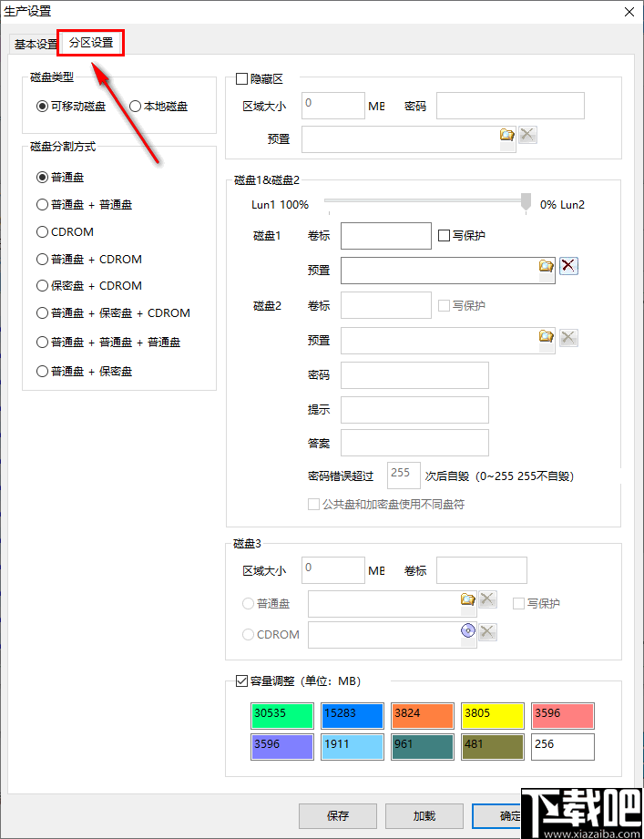The image size is (644, 839).
Task: Focus the hidden area 区域大小 field
Action: click(333, 106)
